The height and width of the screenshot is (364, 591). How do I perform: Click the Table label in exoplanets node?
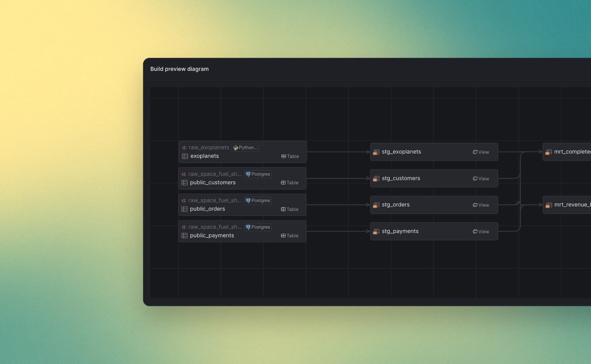pos(293,156)
